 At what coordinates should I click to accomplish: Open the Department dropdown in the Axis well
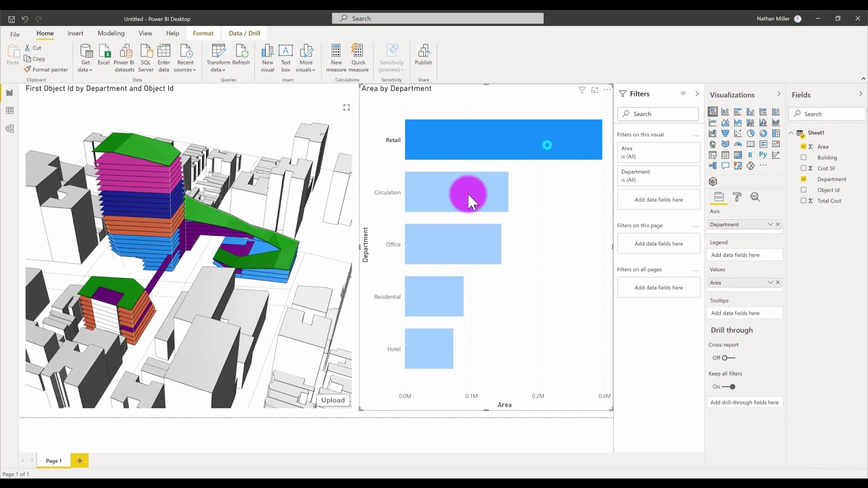coord(772,224)
